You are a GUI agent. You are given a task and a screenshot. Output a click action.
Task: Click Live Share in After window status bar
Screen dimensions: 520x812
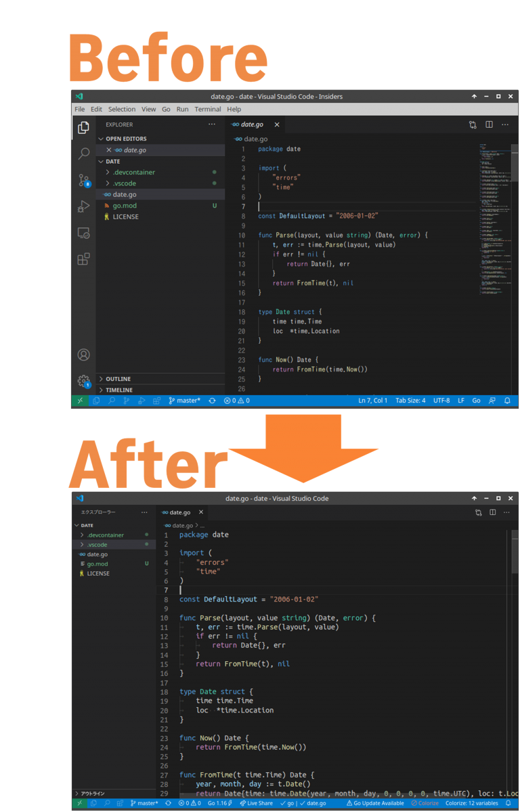[x=257, y=803]
